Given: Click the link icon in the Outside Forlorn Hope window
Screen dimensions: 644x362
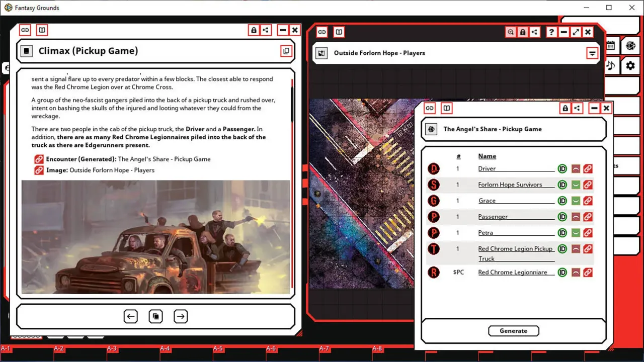Looking at the screenshot, I should pos(322,32).
